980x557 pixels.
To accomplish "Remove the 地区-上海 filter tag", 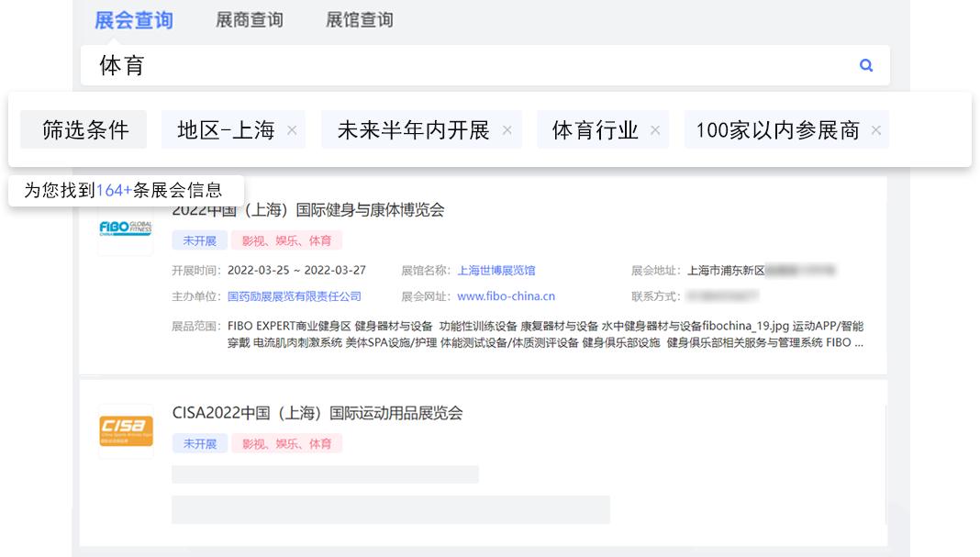I will pos(292,129).
